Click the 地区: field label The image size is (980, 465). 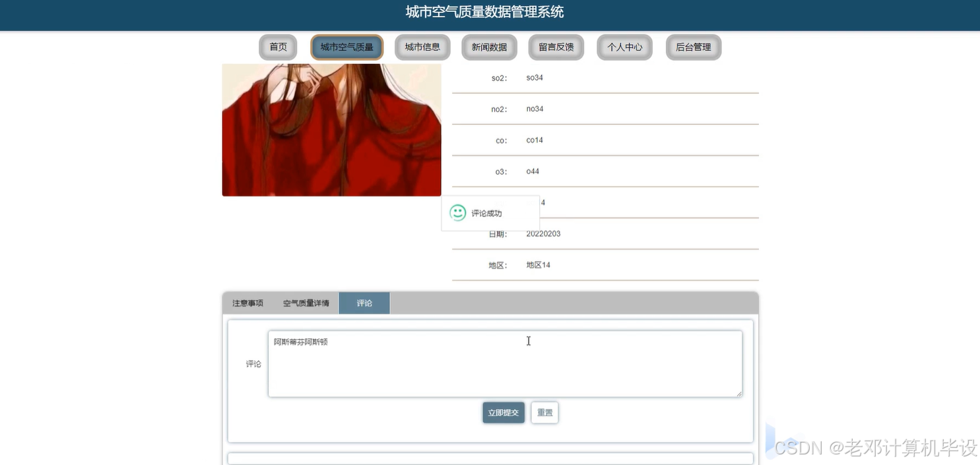(498, 266)
